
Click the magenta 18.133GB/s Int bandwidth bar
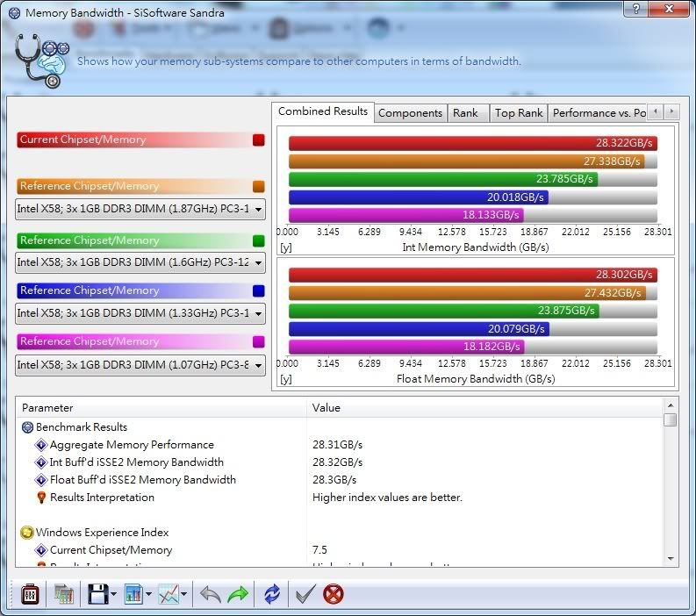pos(406,215)
